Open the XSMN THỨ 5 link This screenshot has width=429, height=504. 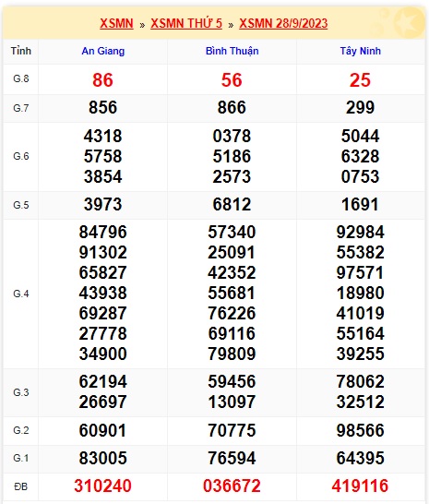(186, 23)
